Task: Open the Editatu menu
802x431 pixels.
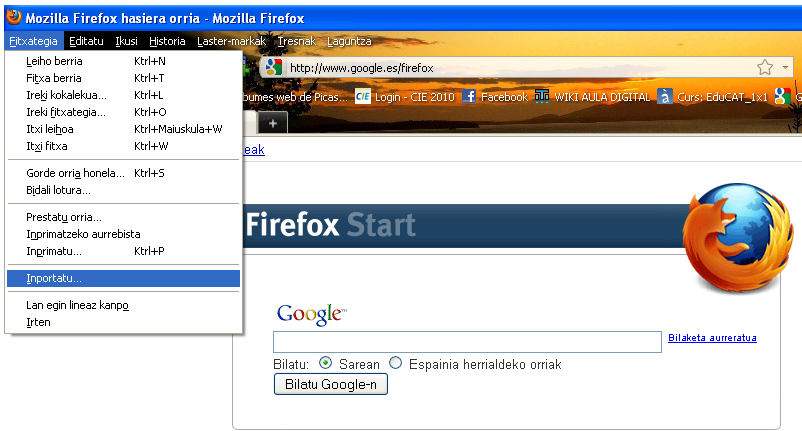Action: 86,41
